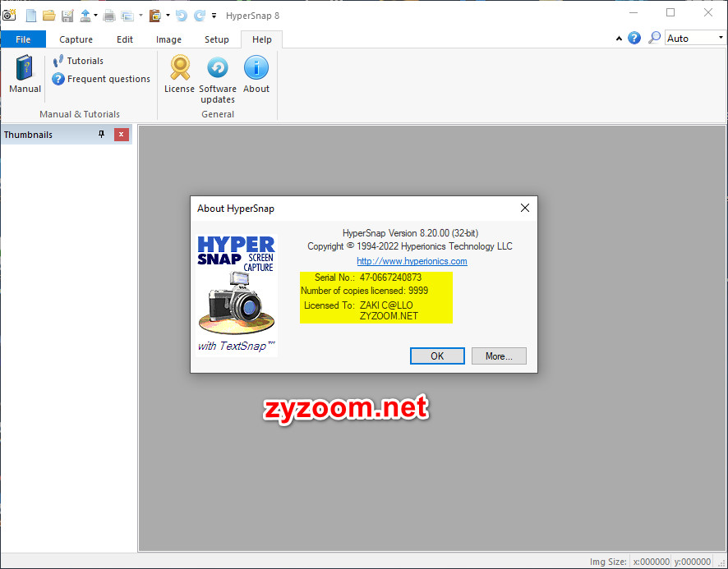The width and height of the screenshot is (728, 569).
Task: Expand the Upload dropdown arrow
Action: pos(95,16)
